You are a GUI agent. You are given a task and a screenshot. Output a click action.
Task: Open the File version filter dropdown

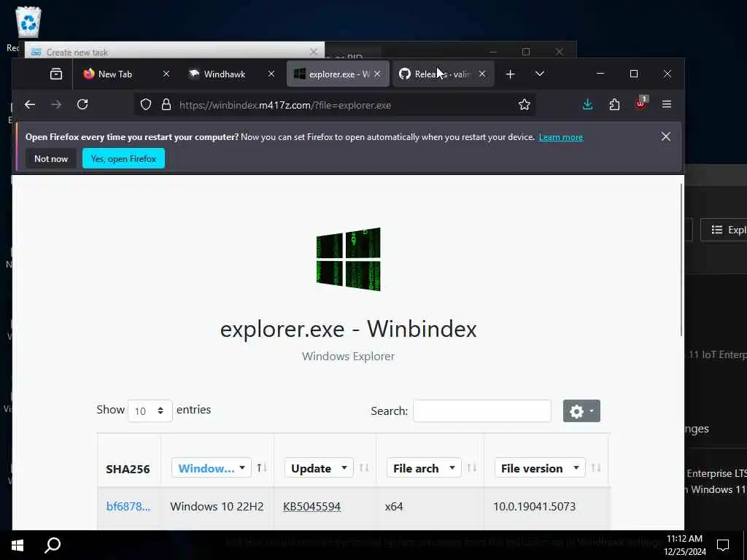pos(540,468)
